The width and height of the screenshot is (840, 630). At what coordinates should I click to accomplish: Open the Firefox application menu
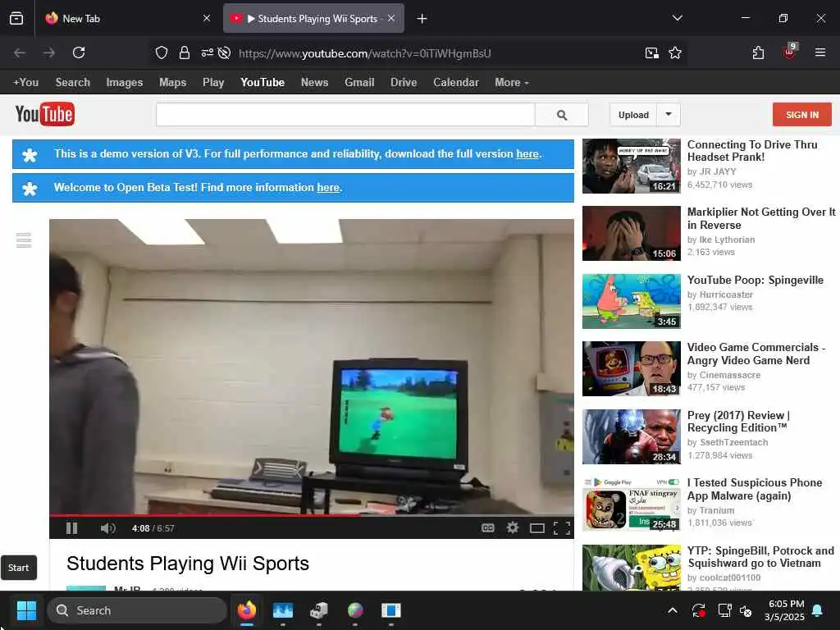820,52
